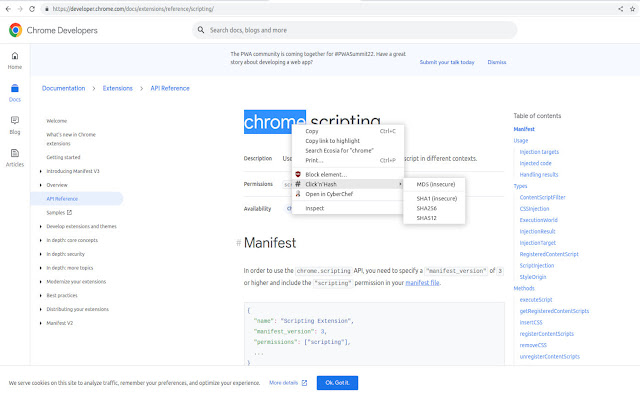Click the # anchor beside Manifest heading
Screen dimensions: 640x400
(238, 243)
